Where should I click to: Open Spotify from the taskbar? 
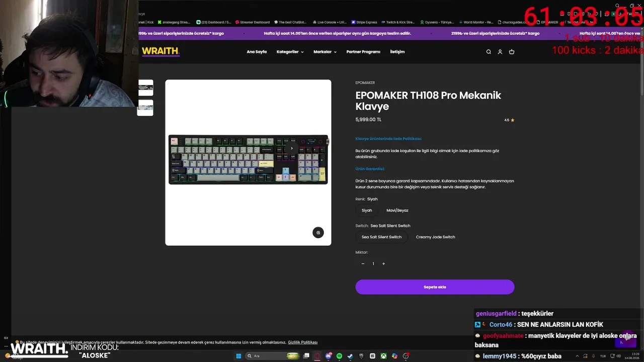pos(340,356)
